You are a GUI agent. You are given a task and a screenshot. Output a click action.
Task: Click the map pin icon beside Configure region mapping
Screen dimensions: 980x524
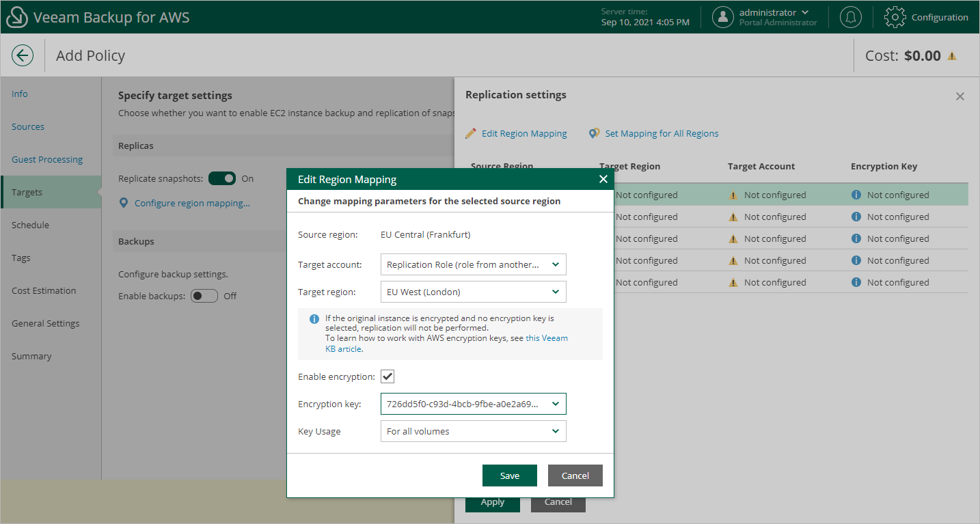[x=124, y=203]
